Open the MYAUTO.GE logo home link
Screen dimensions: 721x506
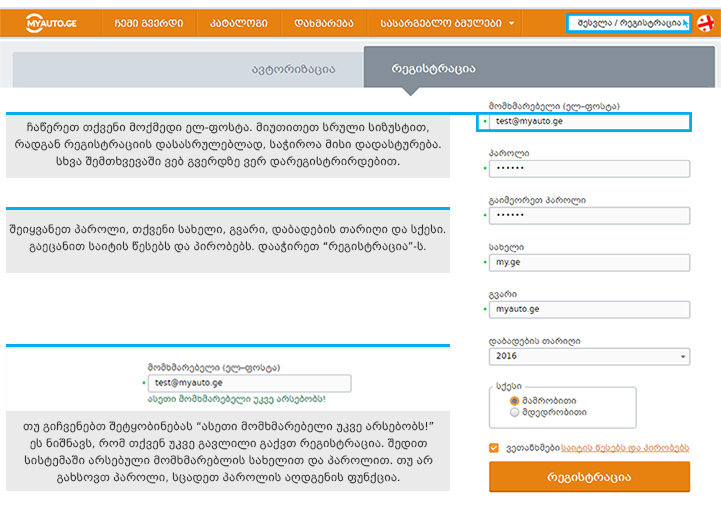(52, 23)
